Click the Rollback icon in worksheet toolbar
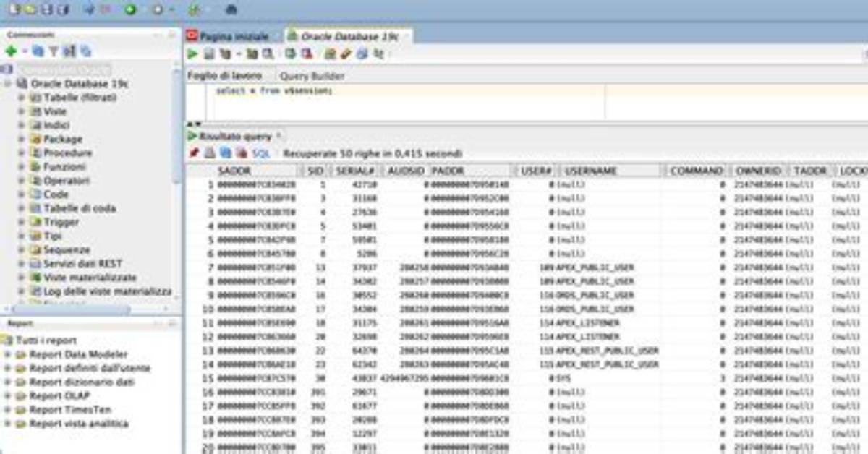Image resolution: width=868 pixels, height=454 pixels. [306, 54]
